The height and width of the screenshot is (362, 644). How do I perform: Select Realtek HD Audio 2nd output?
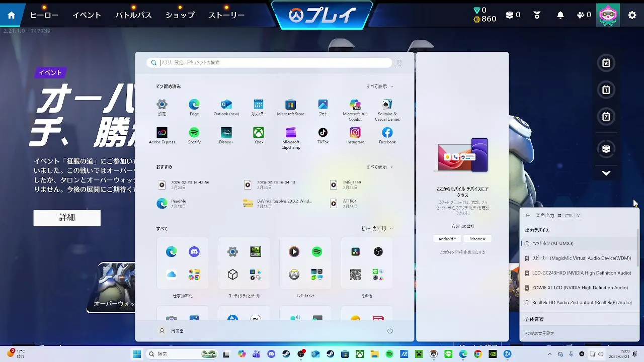pos(579,303)
